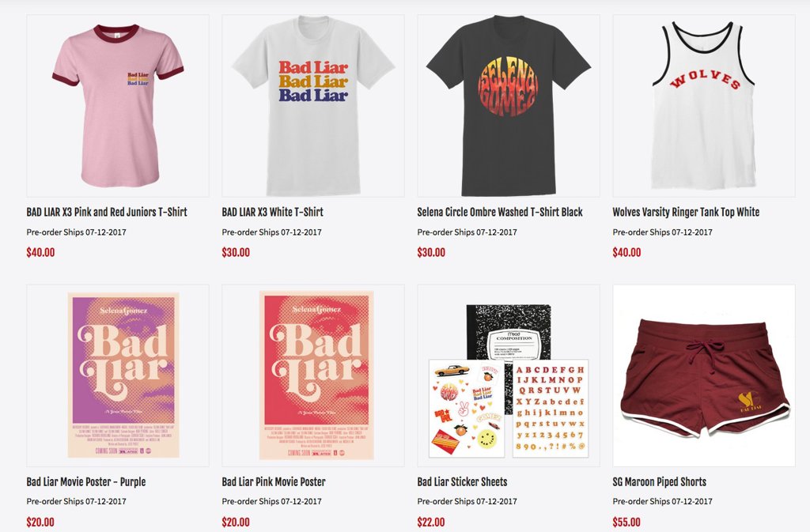
Task: Open Bad Liar Sticker Sheets title link
Action: (x=462, y=482)
